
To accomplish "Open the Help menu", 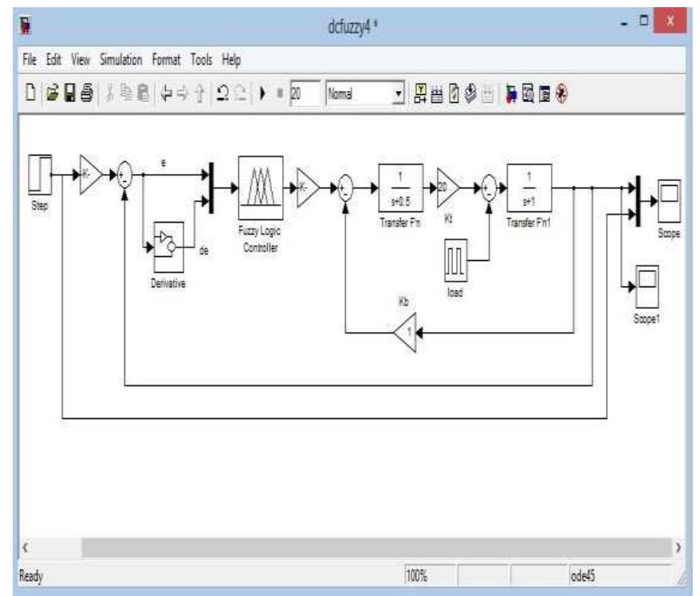I will point(231,60).
